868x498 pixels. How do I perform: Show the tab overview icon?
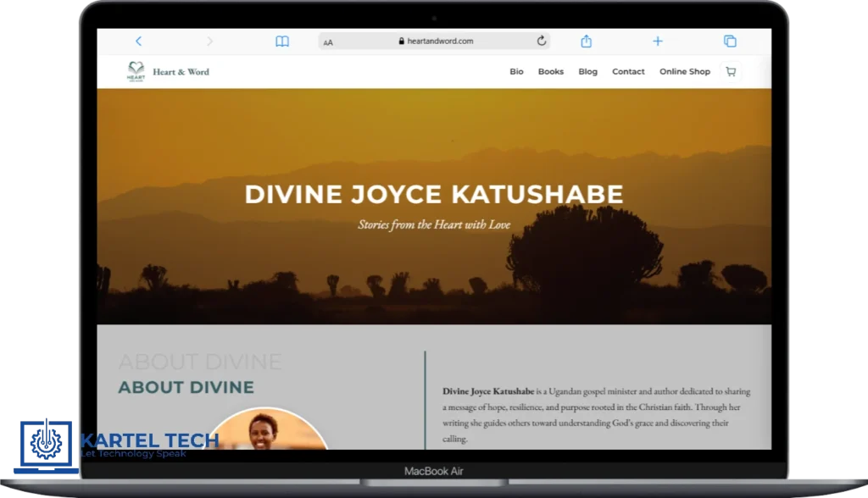(729, 41)
